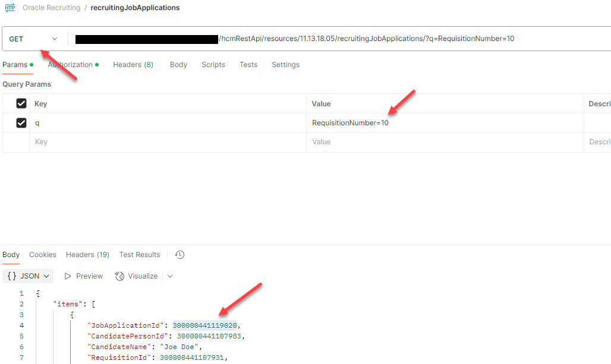Open the response Cookies tab
Viewport: 611px width, 364px height.
pos(42,255)
